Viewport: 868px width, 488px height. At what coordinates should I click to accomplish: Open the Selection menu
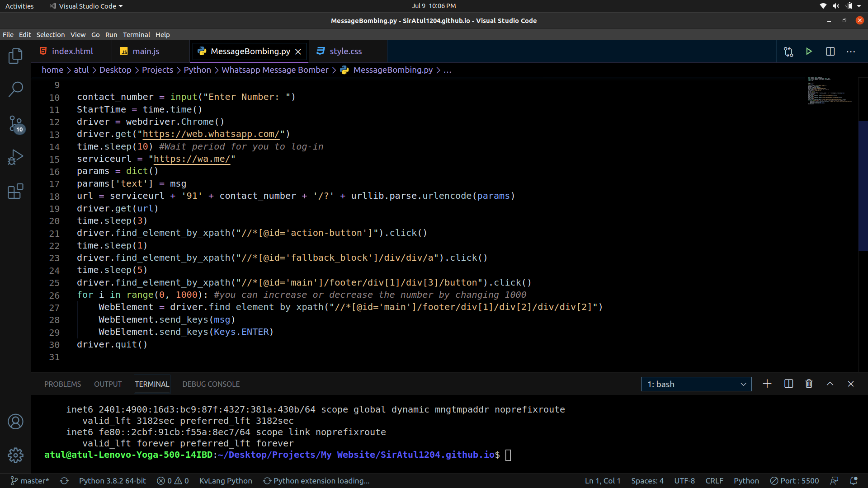pos(51,35)
